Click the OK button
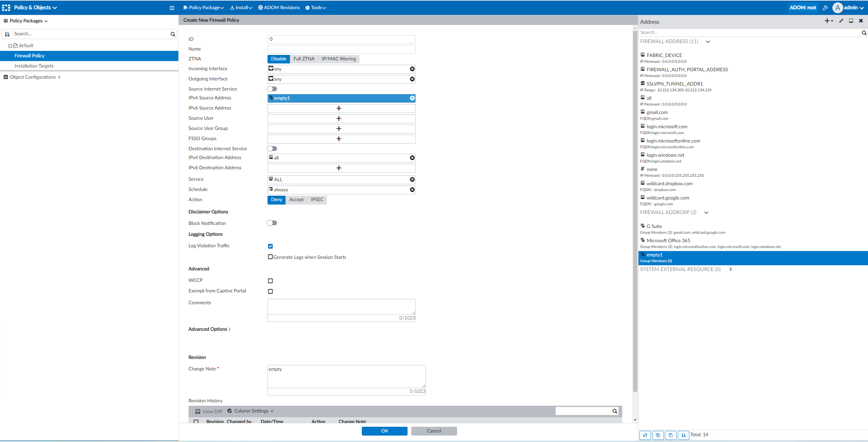The image size is (868, 442). point(384,431)
